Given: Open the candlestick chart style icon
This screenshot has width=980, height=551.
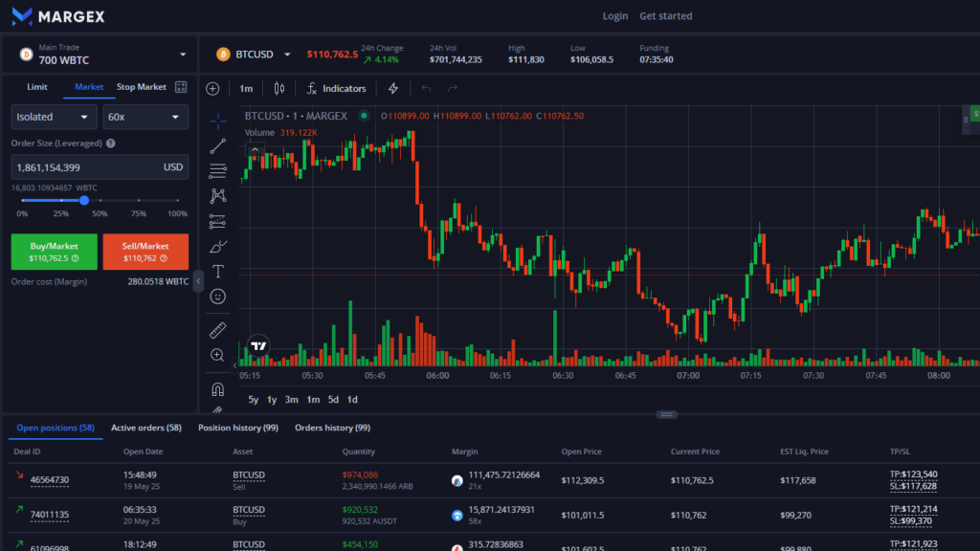Looking at the screenshot, I should point(279,89).
